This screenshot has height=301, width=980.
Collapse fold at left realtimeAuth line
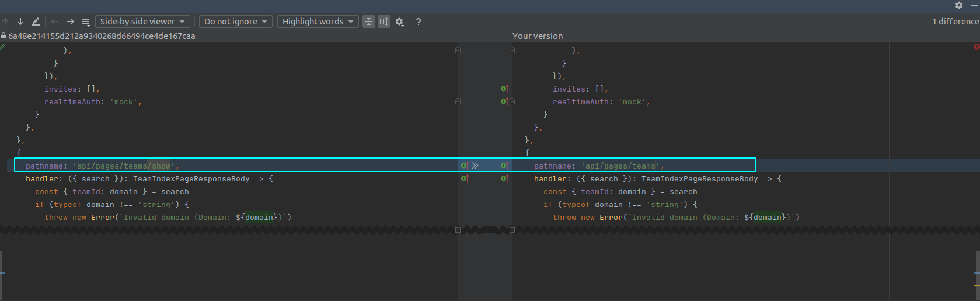[x=458, y=101]
